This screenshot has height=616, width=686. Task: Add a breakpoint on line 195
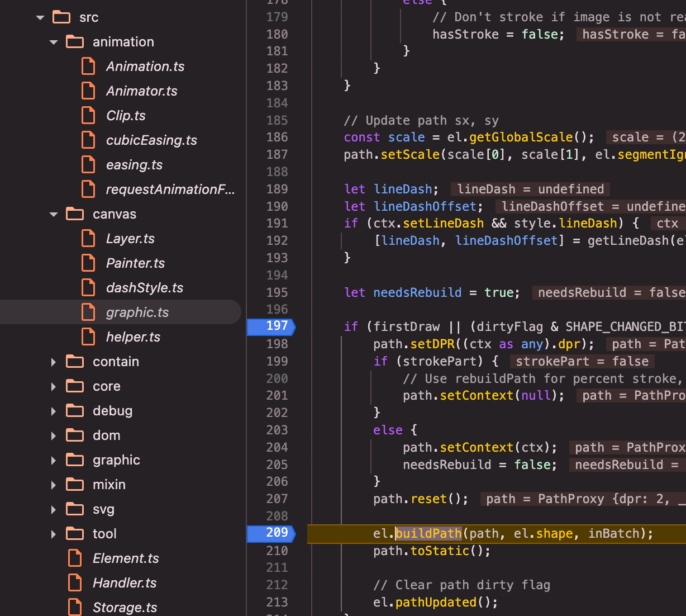click(277, 292)
